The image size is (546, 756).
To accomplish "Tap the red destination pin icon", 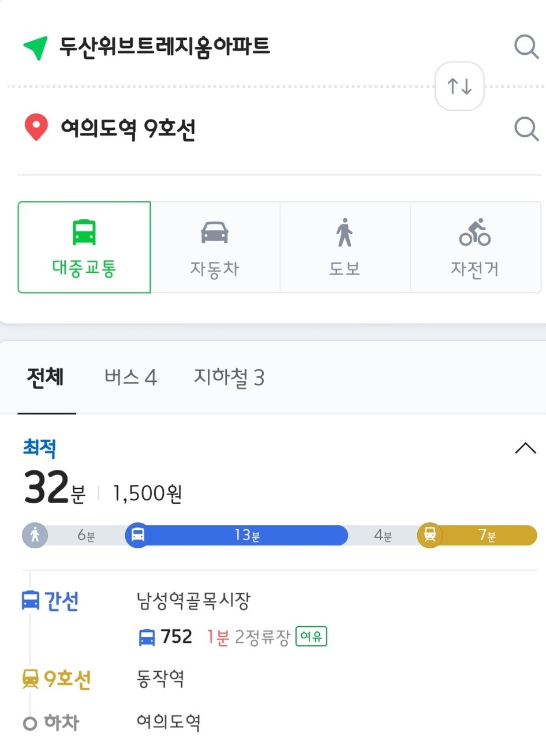I will (x=36, y=128).
